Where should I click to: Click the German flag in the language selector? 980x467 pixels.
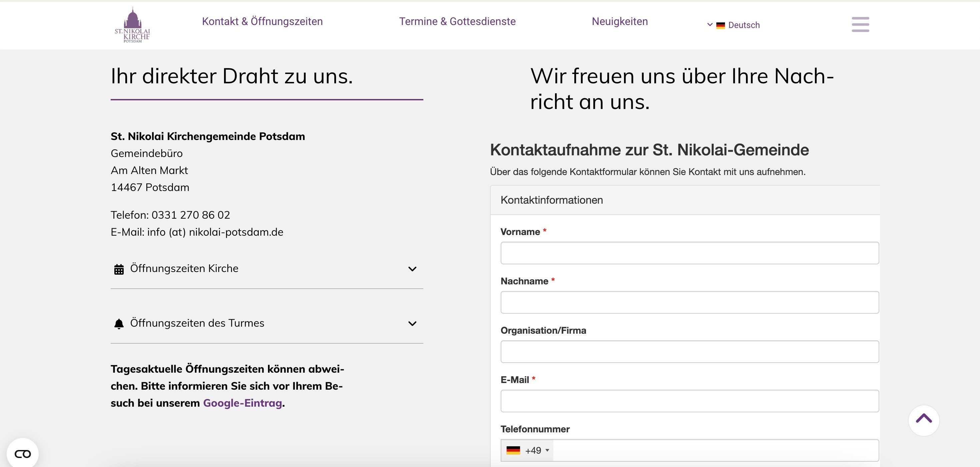point(721,25)
